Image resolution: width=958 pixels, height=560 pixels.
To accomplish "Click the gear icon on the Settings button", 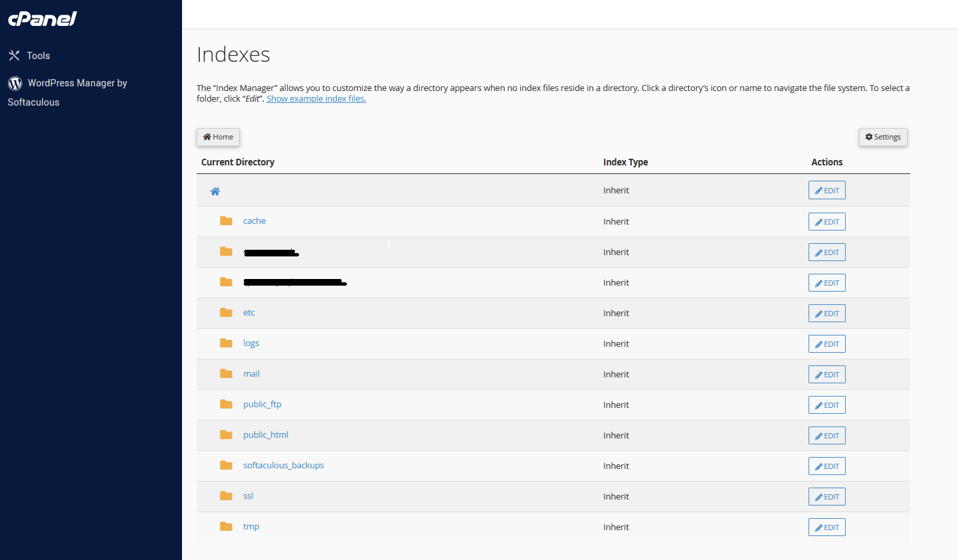I will (x=868, y=136).
